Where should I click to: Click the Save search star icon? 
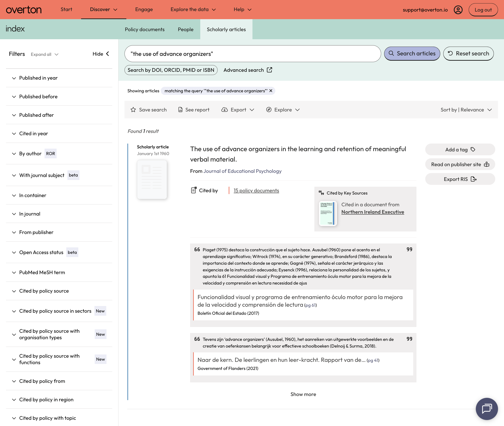[133, 110]
